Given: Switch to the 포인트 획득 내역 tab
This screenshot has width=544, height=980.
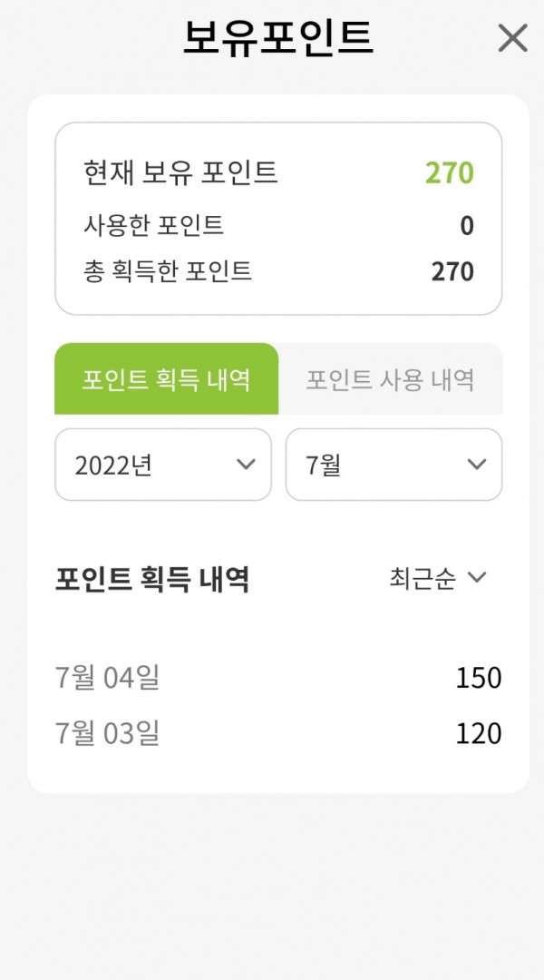Looking at the screenshot, I should 166,378.
